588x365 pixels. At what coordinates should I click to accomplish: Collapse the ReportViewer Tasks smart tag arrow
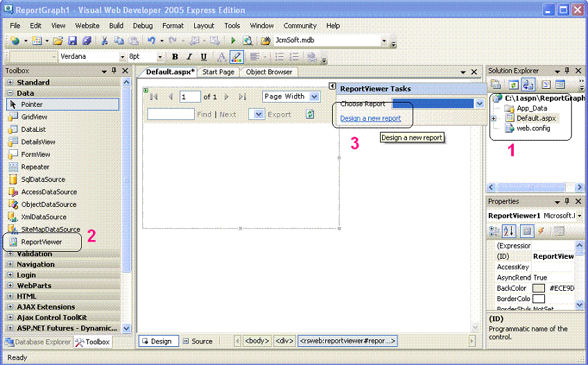click(x=332, y=86)
